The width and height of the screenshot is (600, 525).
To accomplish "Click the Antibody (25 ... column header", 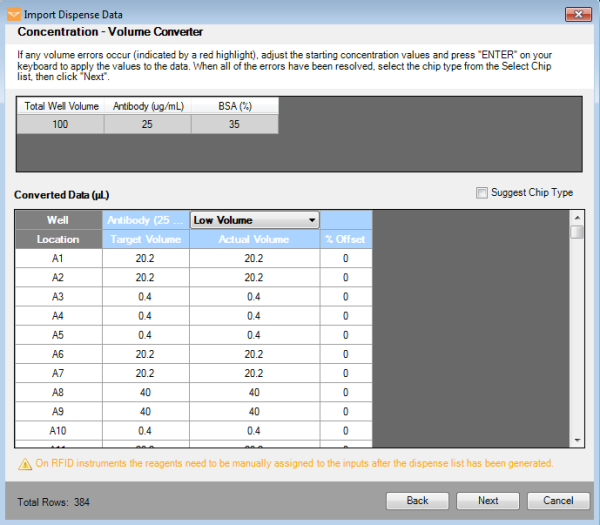I will coord(145,220).
